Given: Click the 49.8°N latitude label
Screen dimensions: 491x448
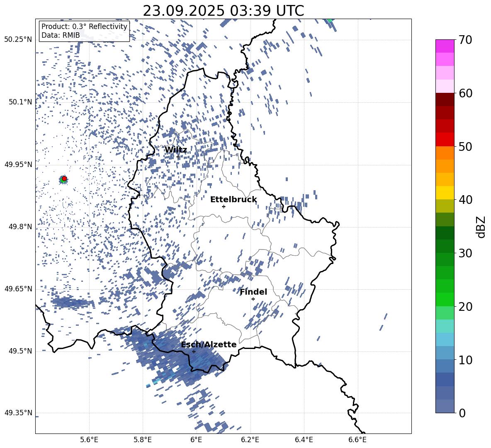Looking at the screenshot, I should pos(20,227).
